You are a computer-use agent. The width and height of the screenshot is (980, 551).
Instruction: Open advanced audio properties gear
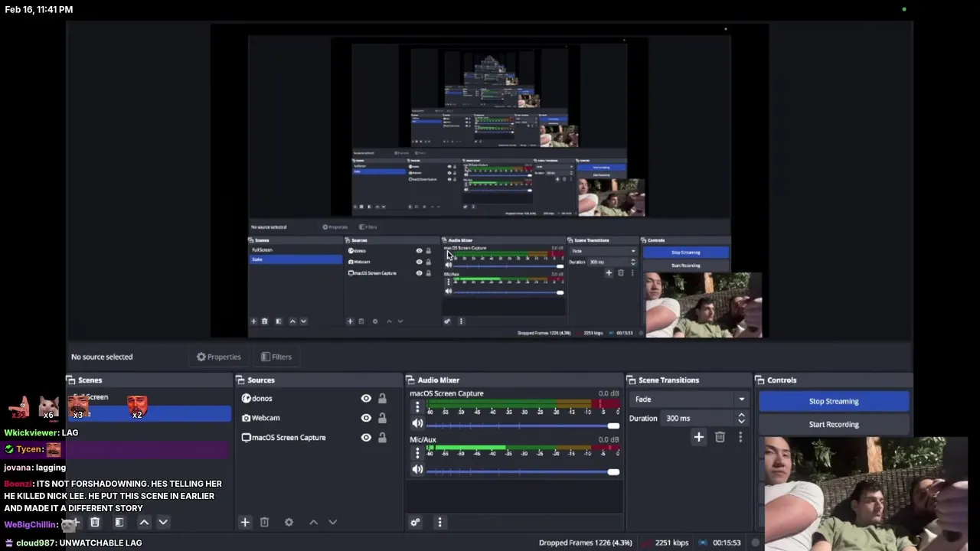(415, 523)
